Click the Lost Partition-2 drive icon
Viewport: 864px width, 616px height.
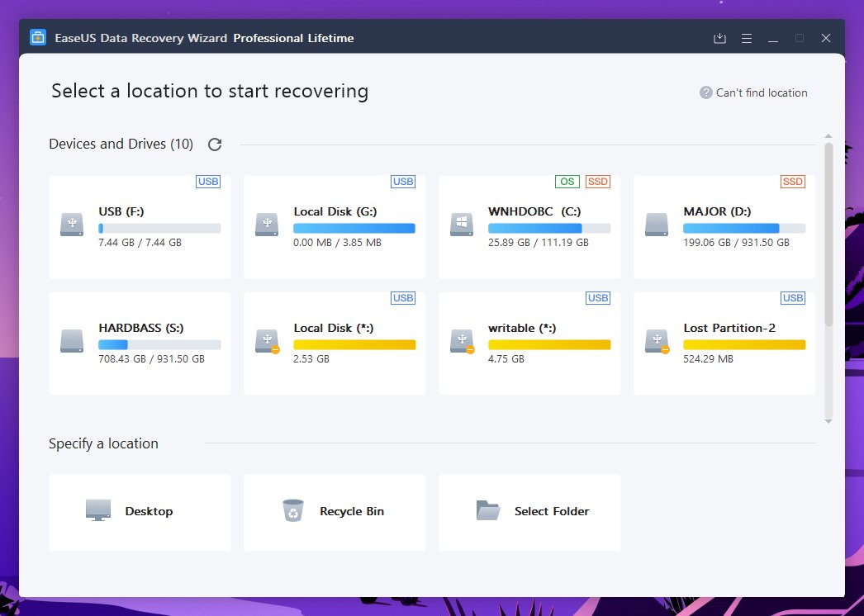pyautogui.click(x=657, y=342)
